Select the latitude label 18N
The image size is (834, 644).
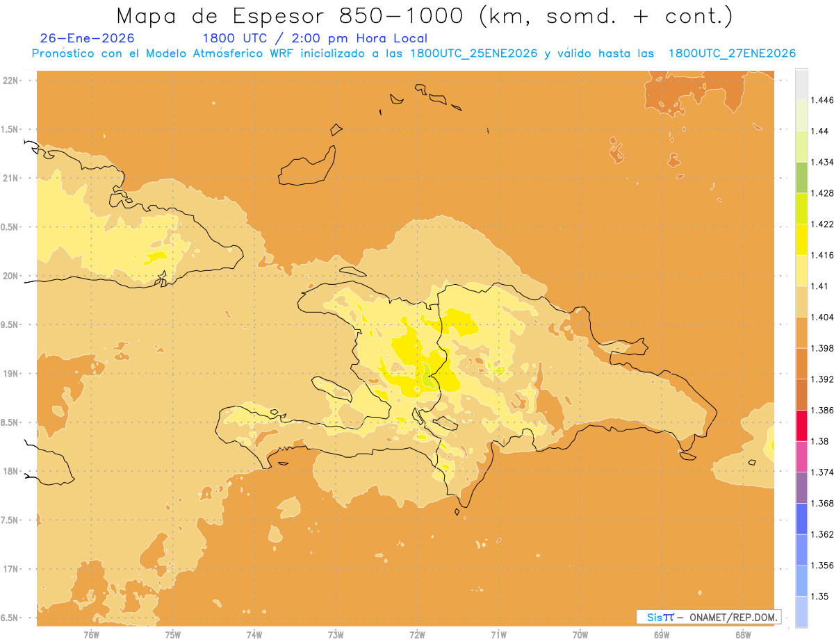click(10, 471)
